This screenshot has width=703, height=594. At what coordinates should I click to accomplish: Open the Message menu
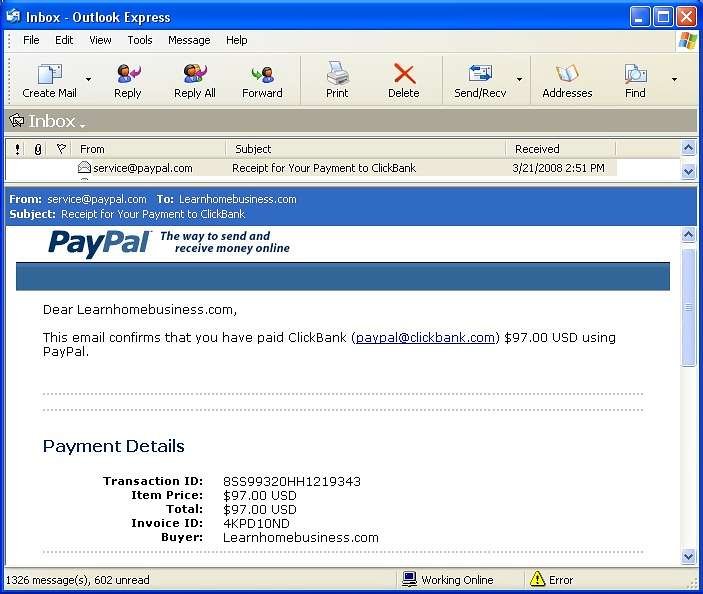pyautogui.click(x=189, y=40)
